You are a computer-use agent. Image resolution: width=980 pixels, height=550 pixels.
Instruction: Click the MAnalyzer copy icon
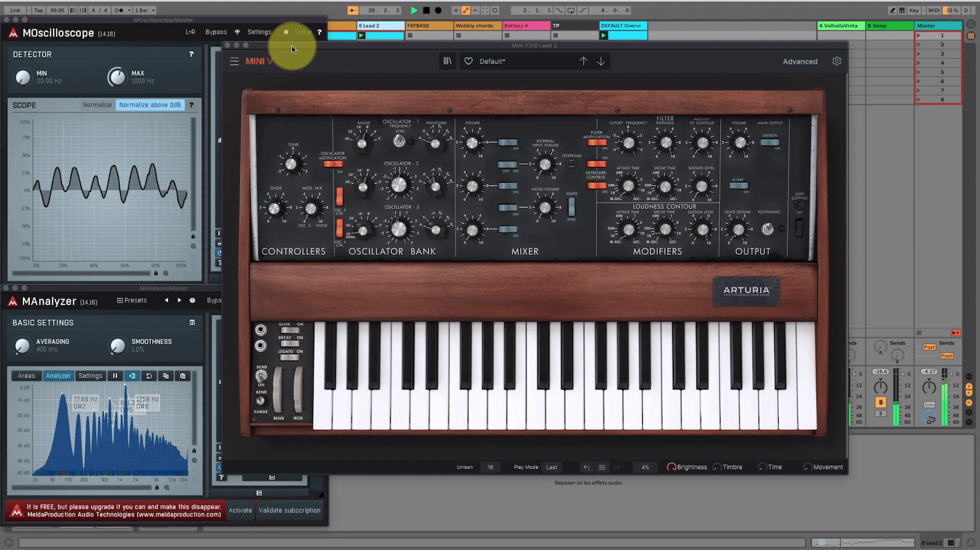166,376
